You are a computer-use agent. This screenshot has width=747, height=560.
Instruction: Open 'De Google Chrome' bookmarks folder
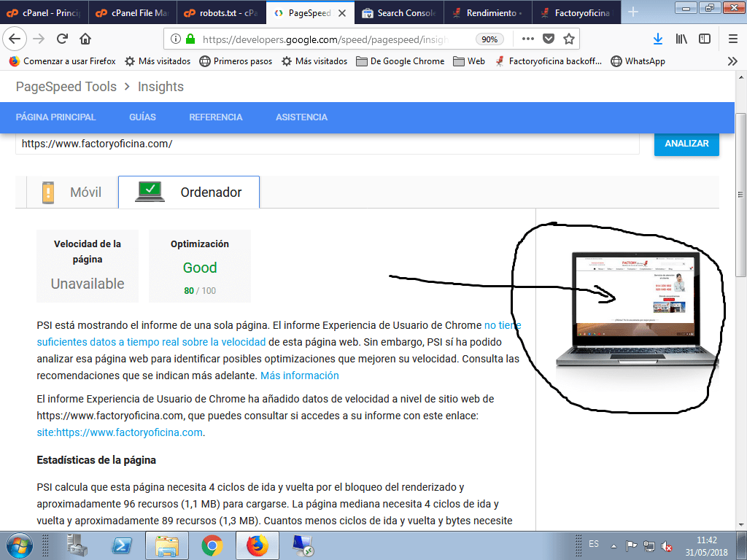pos(400,61)
